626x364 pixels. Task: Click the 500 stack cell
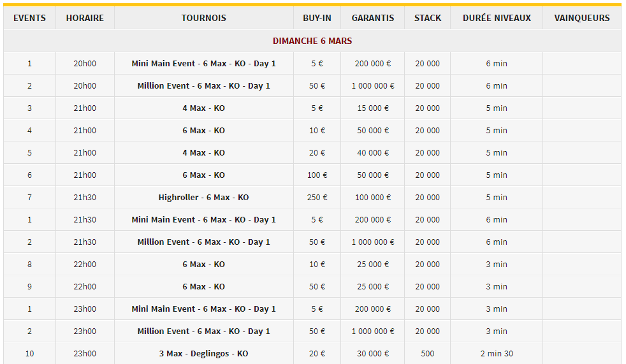pos(427,354)
